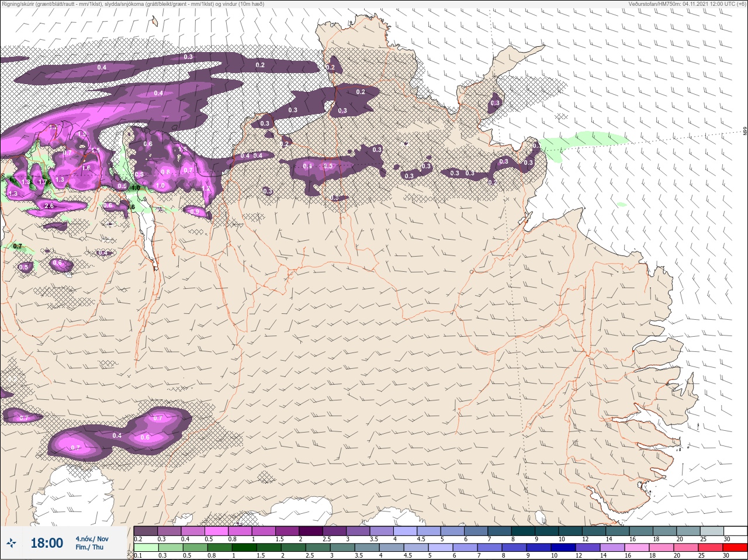The height and width of the screenshot is (560, 748).
Task: Click the black '1.0' value on green area
Action: pyautogui.click(x=135, y=188)
